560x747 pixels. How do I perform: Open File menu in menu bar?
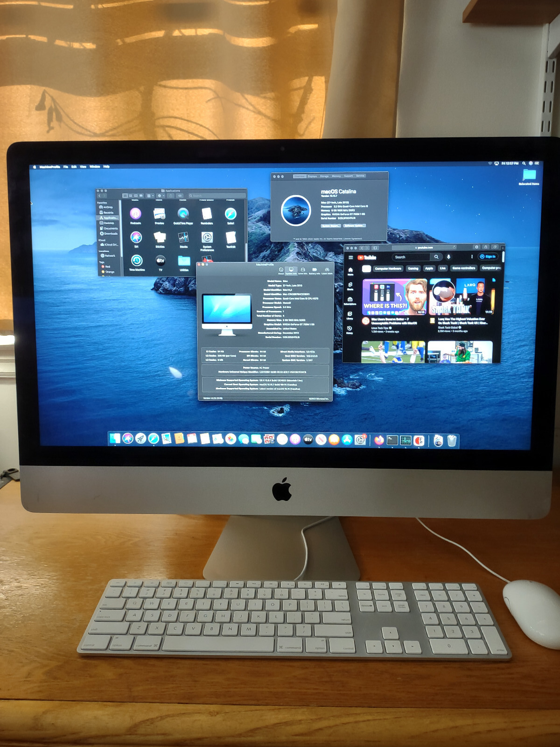pyautogui.click(x=65, y=167)
